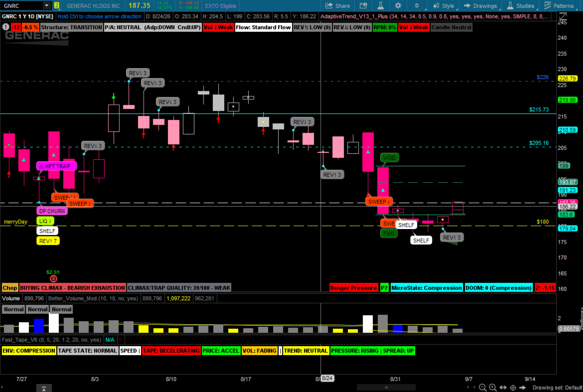The width and height of the screenshot is (583, 392).
Task: Click the HFT TRAP chart bubble
Action: [x=57, y=166]
